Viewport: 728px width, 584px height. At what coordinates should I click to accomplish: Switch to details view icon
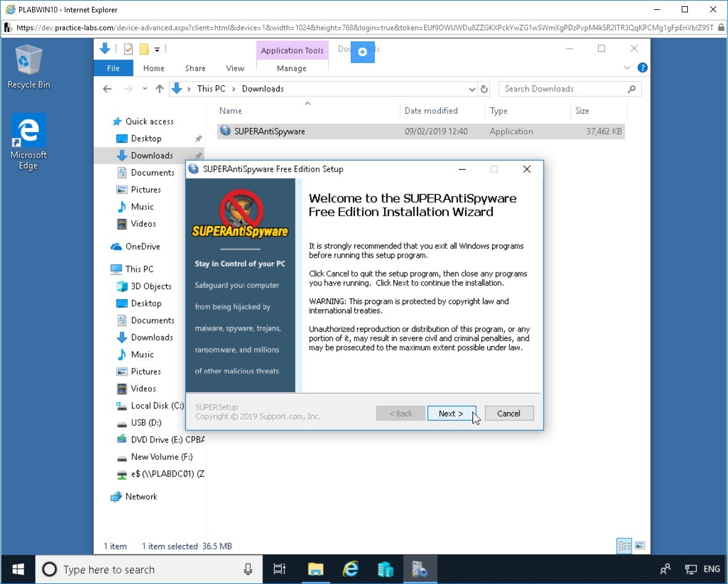(x=624, y=546)
